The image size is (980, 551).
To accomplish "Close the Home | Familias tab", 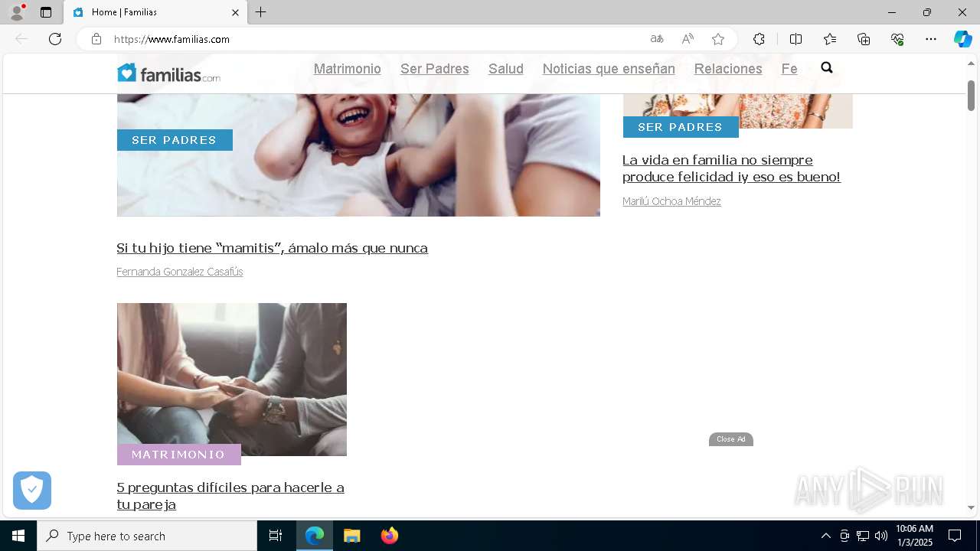I will 235,12.
